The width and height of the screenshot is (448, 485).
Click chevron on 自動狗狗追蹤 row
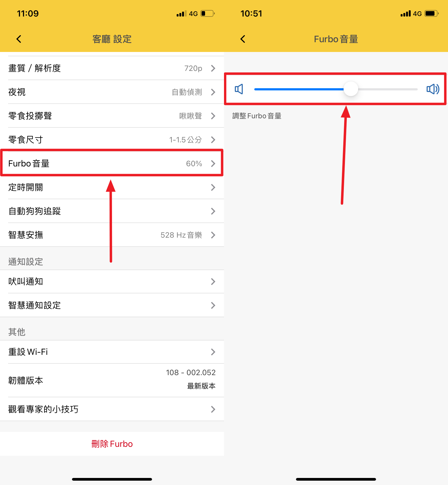tap(213, 211)
